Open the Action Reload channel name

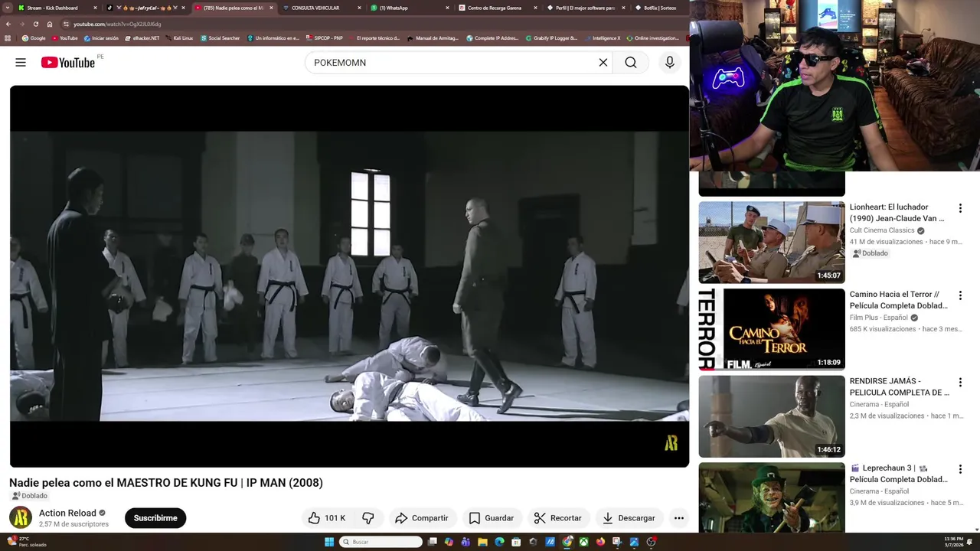67,513
